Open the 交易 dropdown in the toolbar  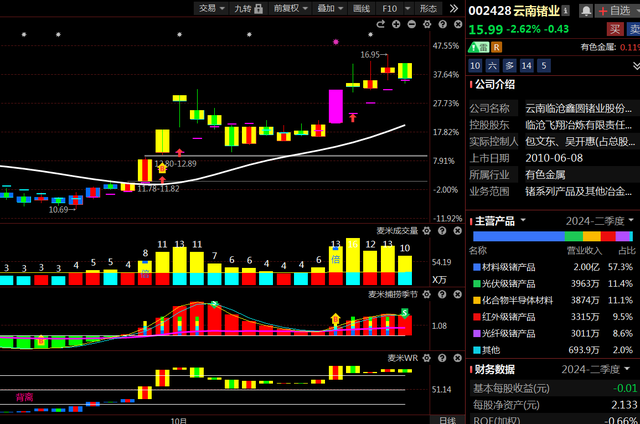pos(211,8)
